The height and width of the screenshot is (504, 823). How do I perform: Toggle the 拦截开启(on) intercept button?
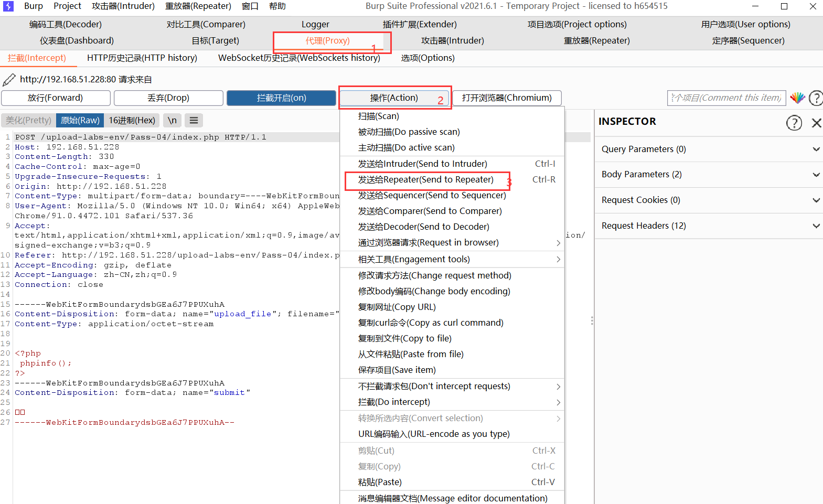tap(281, 98)
